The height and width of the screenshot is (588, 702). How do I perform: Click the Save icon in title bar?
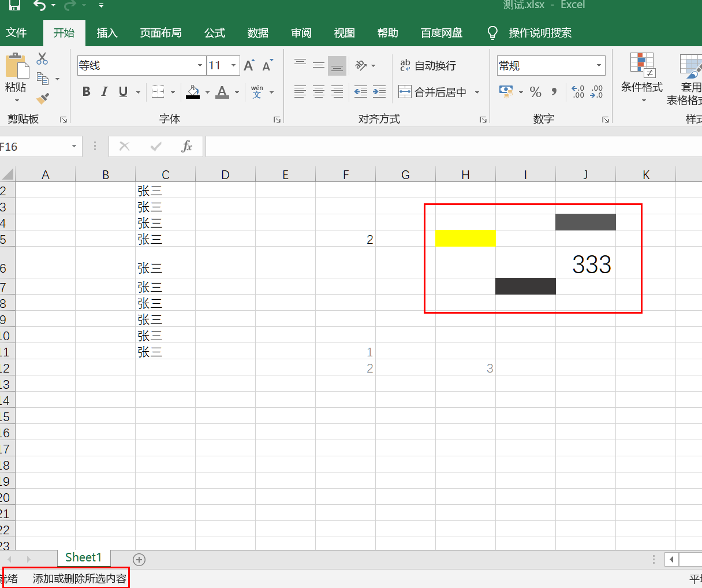(x=14, y=5)
